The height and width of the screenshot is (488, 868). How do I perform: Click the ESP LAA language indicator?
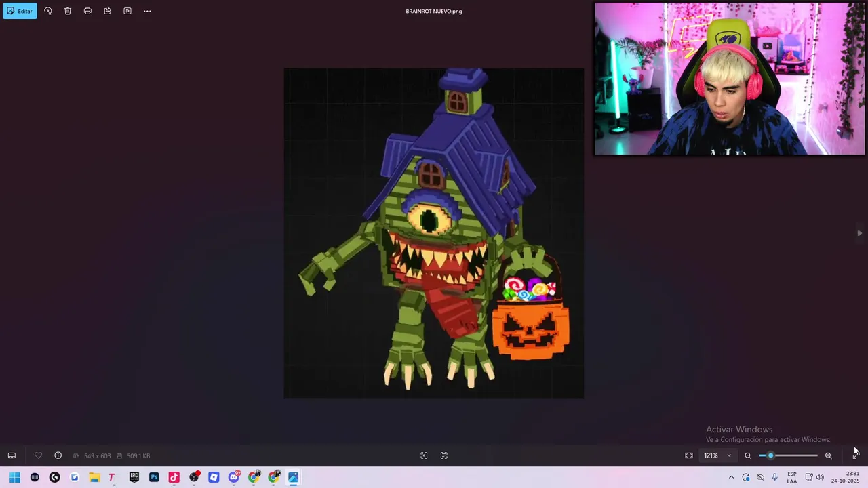coord(791,477)
